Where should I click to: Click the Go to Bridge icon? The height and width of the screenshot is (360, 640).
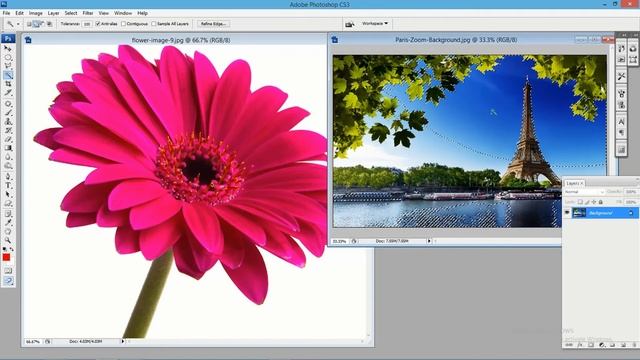(350, 24)
